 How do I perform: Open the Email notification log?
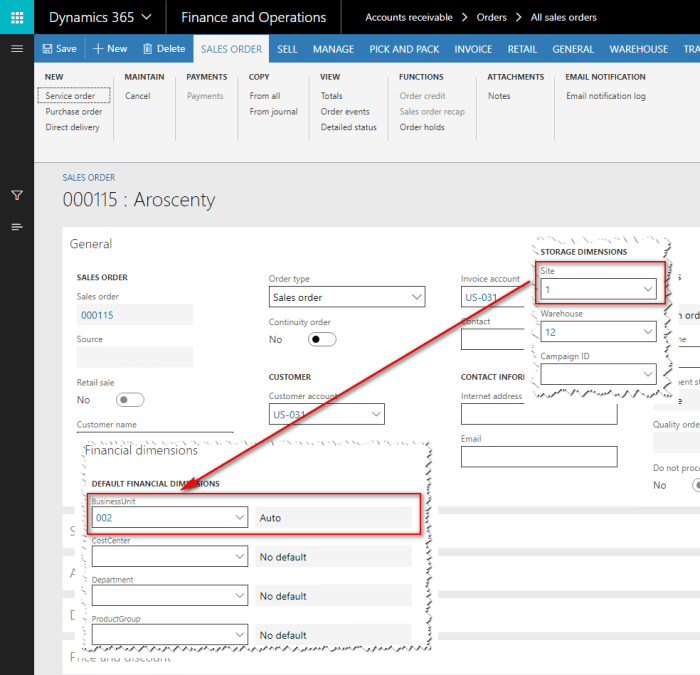coord(606,96)
